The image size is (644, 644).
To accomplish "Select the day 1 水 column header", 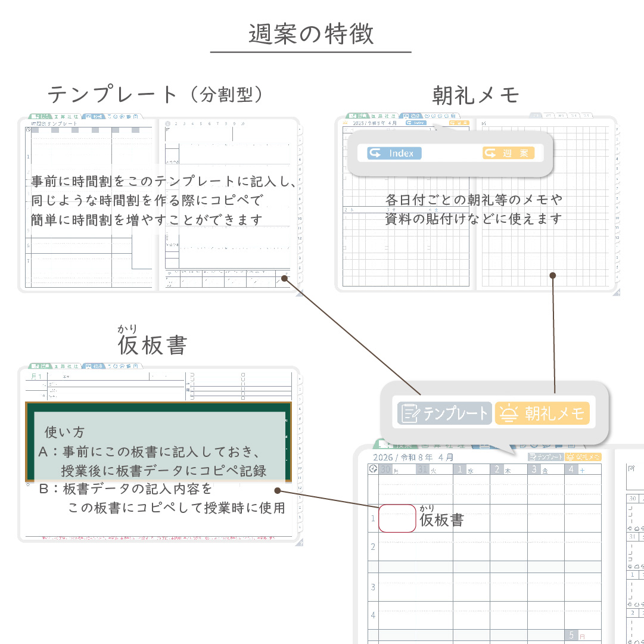I will click(x=471, y=469).
